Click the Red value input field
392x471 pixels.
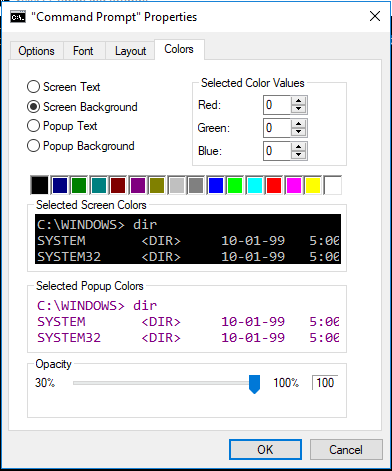(x=277, y=105)
